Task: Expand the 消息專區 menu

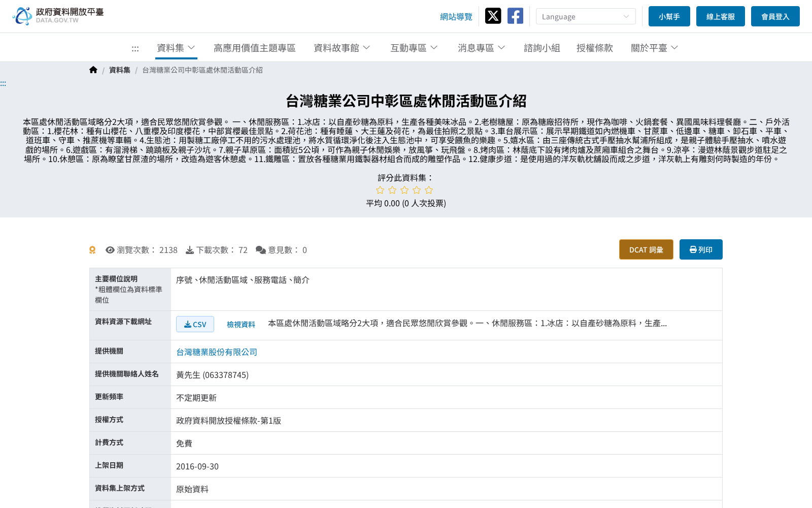Action: (482, 48)
